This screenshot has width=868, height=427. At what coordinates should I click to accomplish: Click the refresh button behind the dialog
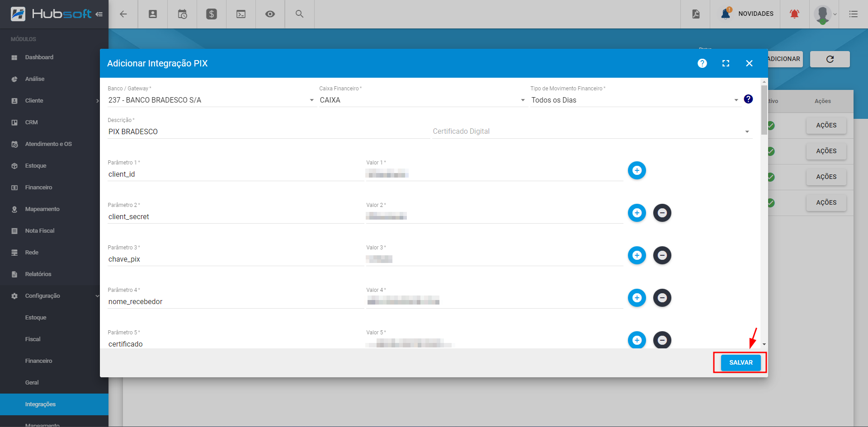(830, 59)
